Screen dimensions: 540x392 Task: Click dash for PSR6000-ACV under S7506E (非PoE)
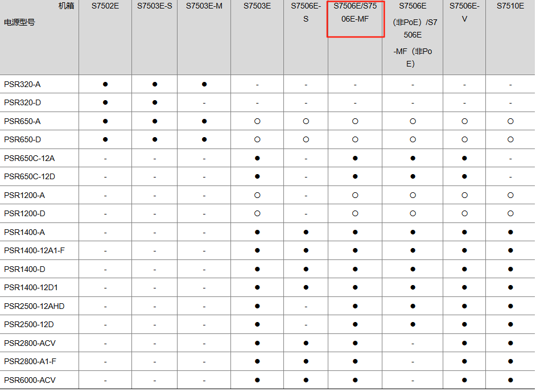pos(413,381)
